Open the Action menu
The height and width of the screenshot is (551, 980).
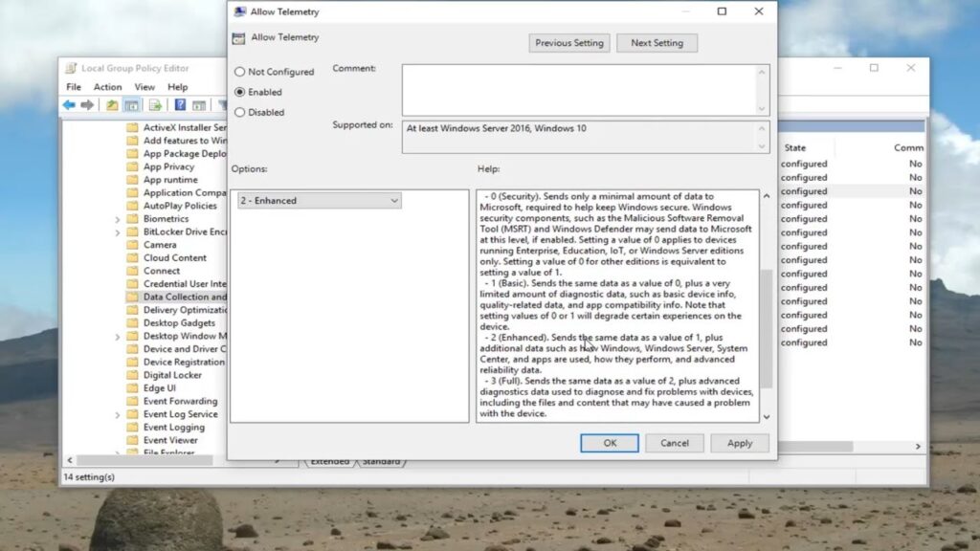click(107, 87)
